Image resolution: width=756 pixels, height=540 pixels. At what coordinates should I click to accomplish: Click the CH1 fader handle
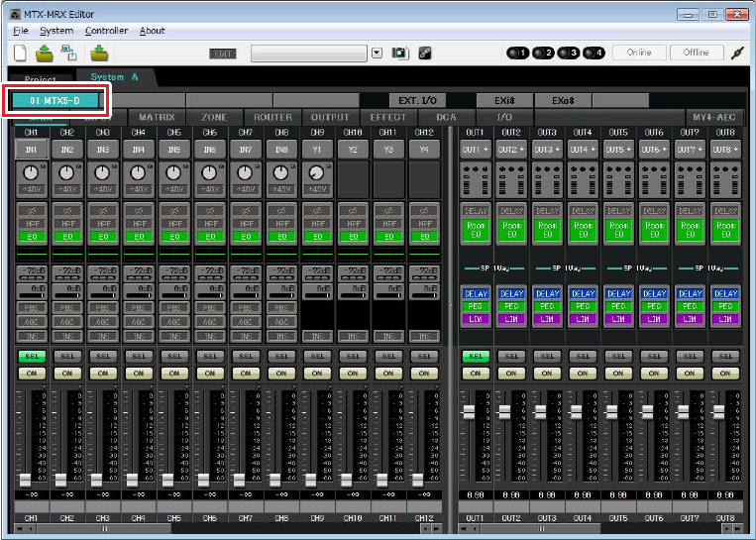(x=25, y=480)
